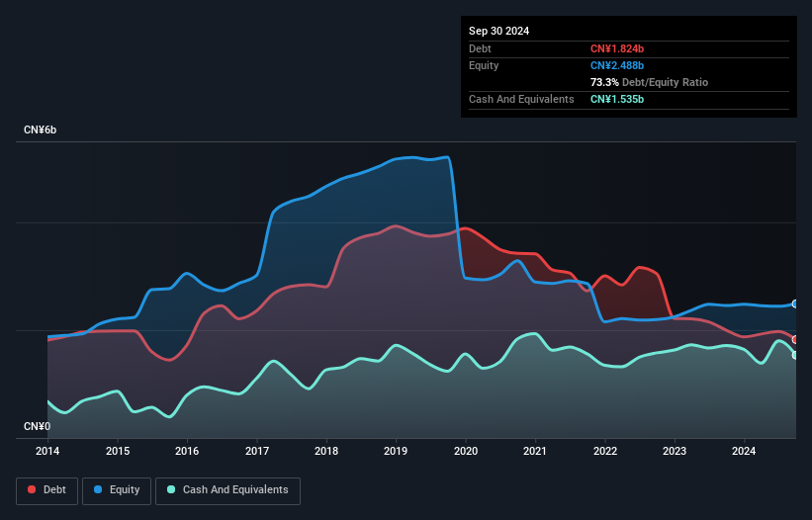Click the 2023 x-axis label

tap(675, 451)
